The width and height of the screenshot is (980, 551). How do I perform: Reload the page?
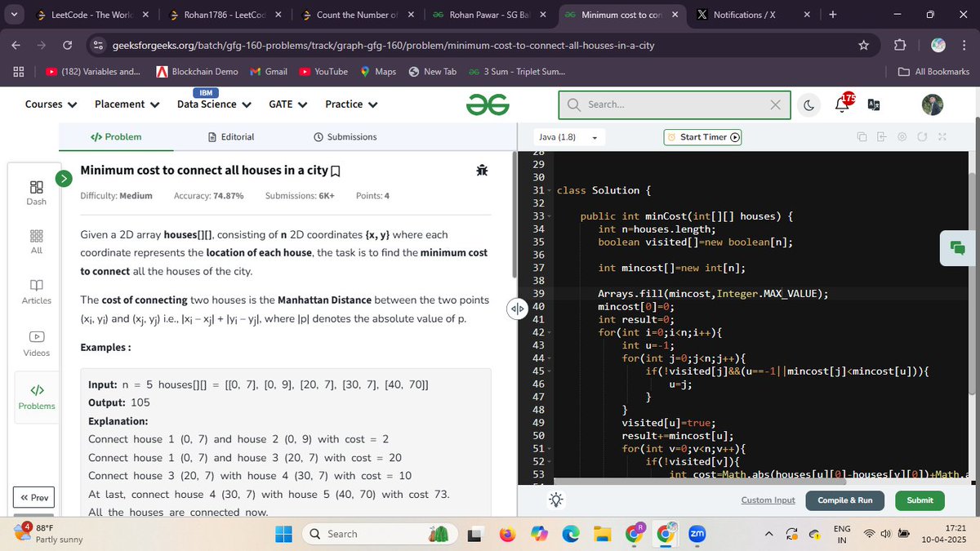[68, 46]
